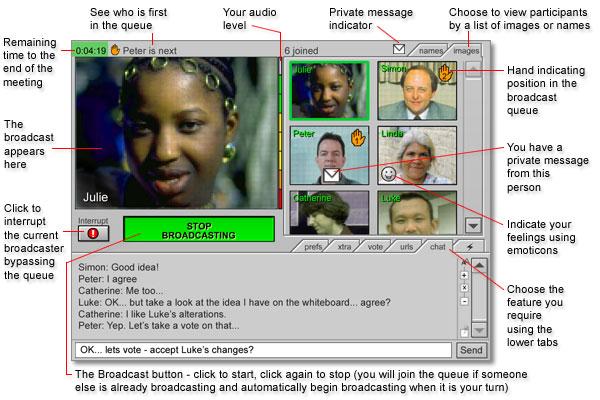The width and height of the screenshot is (600, 400).
Task: Open the private message indicator envelope
Action: (399, 47)
